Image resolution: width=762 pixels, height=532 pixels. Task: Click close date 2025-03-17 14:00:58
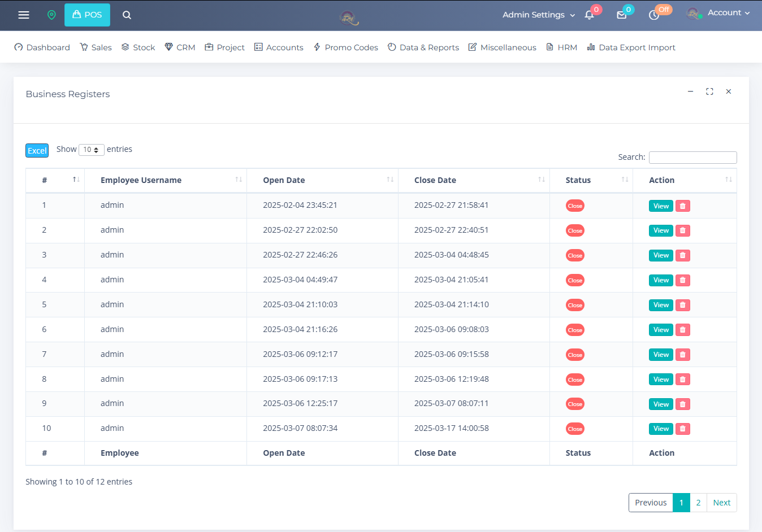click(x=452, y=428)
